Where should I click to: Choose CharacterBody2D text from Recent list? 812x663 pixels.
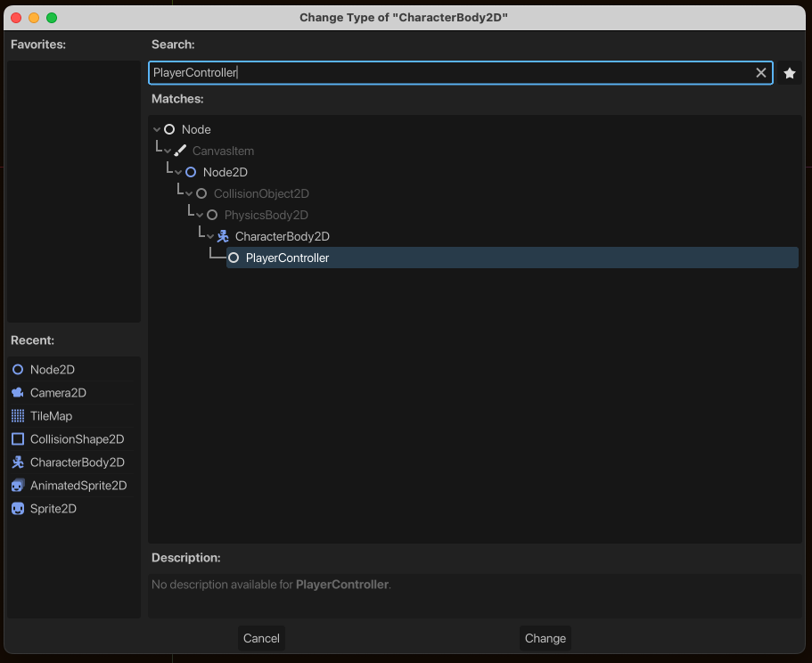click(78, 462)
